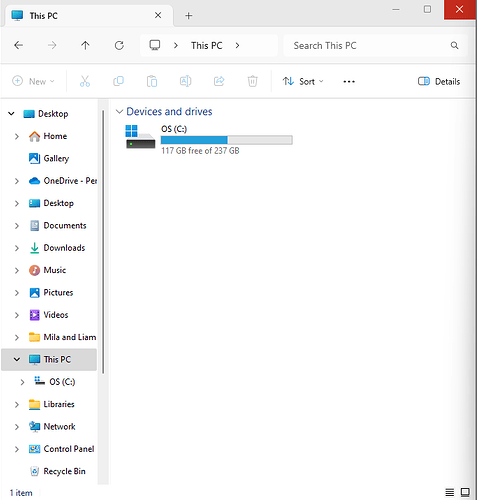Refresh the This PC view
Image resolution: width=477 pixels, height=500 pixels.
119,45
